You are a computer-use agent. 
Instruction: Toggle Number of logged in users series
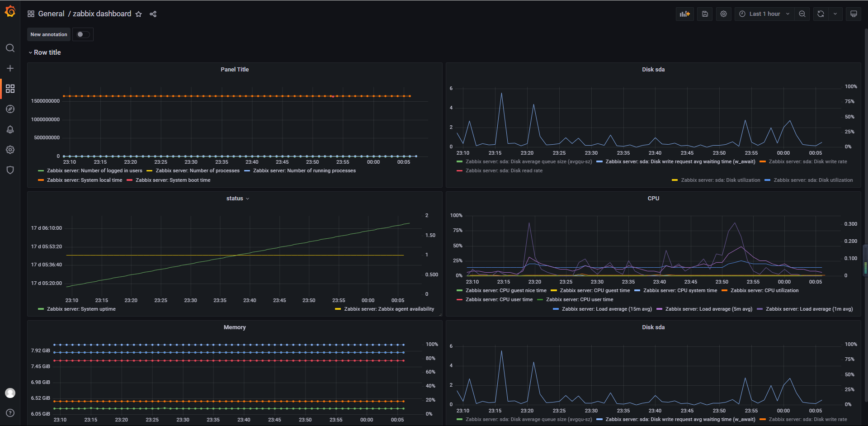94,171
